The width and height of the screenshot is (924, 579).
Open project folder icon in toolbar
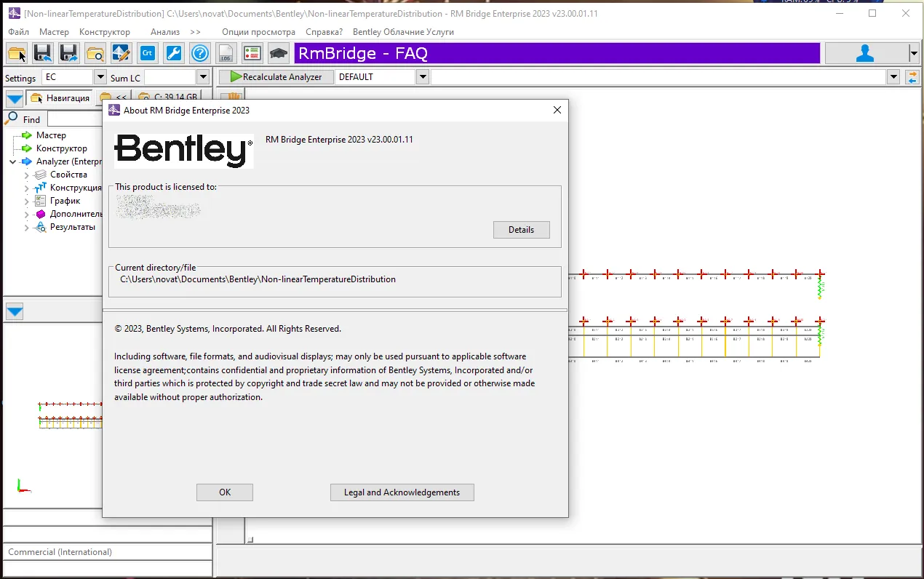(x=17, y=53)
